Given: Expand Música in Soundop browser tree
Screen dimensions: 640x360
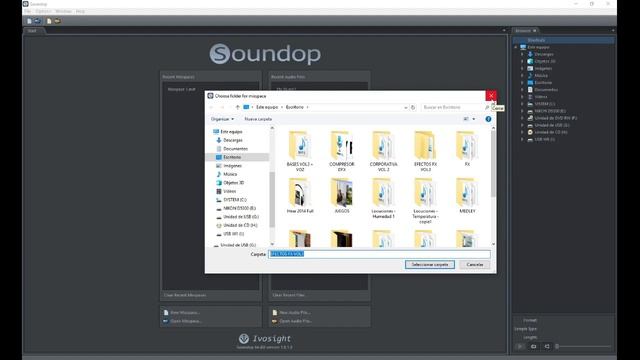Looking at the screenshot, I should point(522,76).
